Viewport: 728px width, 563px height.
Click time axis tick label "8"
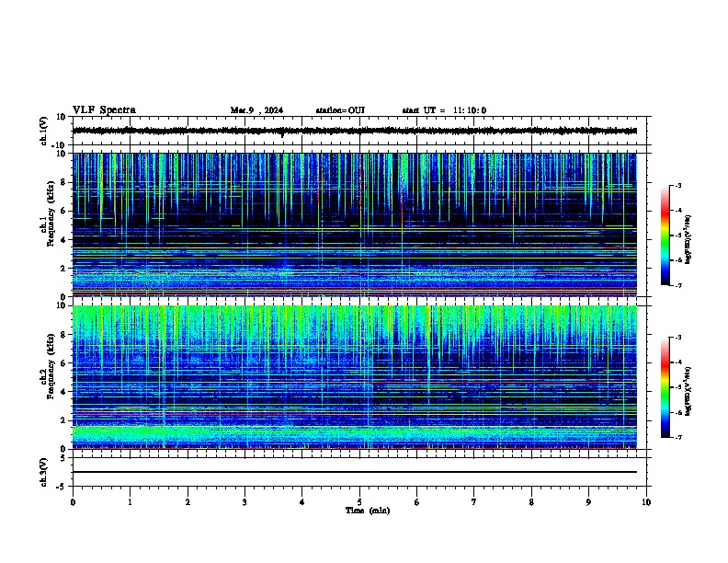tap(531, 502)
